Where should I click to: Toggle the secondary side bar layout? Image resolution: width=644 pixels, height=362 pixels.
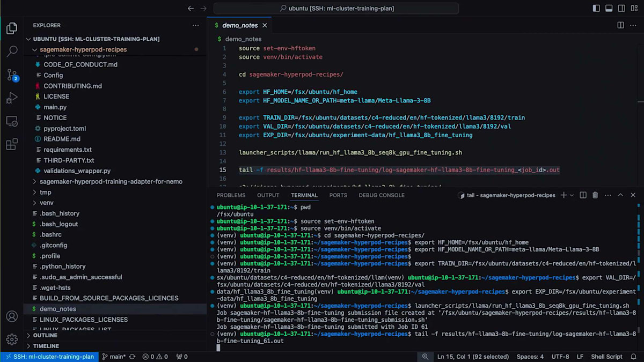click(622, 8)
